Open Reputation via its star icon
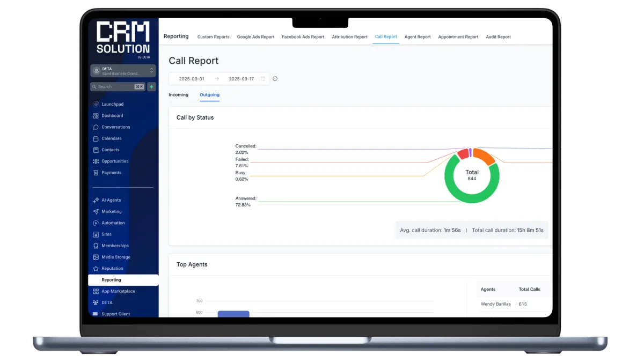The image size is (644, 362). pyautogui.click(x=96, y=268)
